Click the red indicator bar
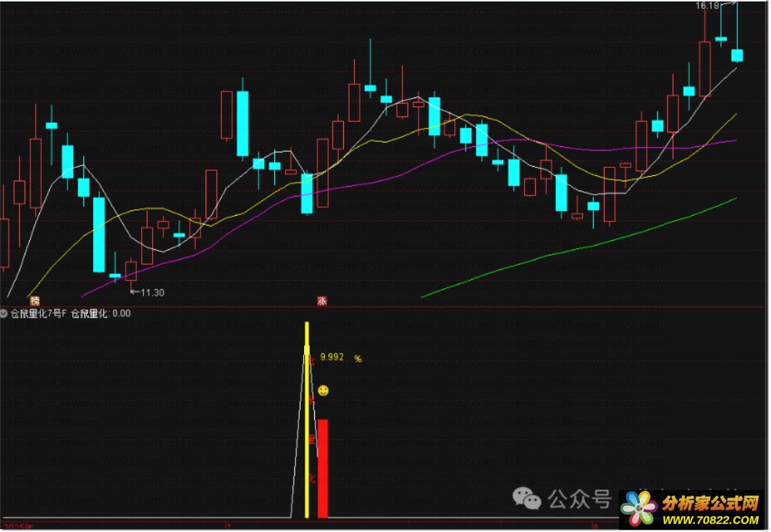Viewport: 771px width, 532px height. (323, 468)
